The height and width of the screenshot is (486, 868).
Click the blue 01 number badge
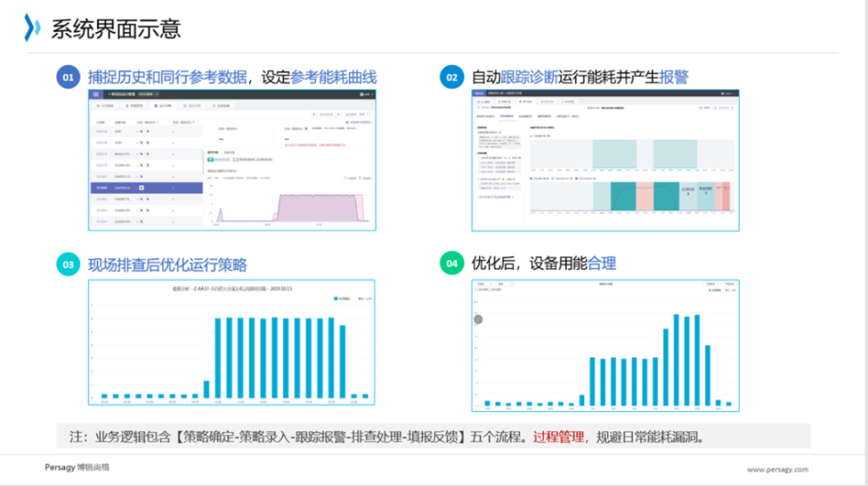pyautogui.click(x=68, y=77)
